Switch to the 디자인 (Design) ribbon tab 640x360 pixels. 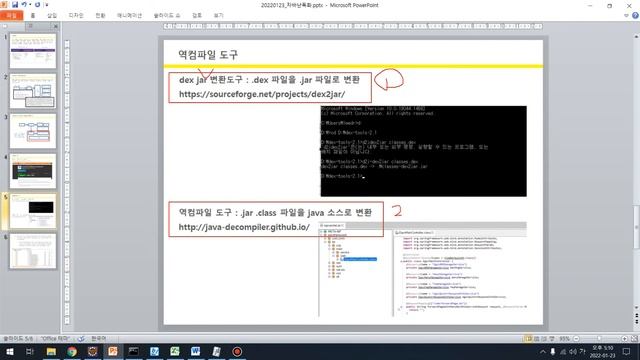76,16
